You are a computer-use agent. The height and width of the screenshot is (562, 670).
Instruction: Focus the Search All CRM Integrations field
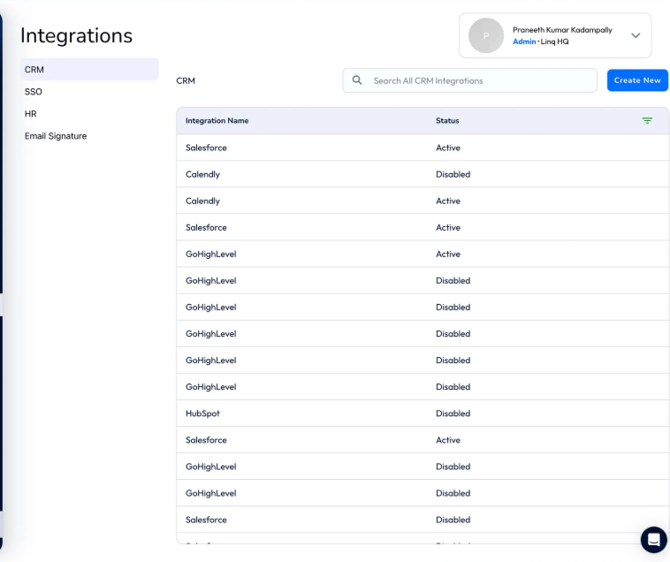pyautogui.click(x=480, y=81)
